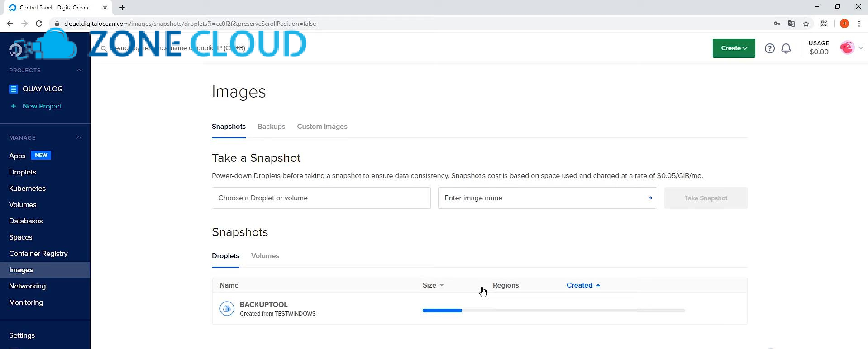Open the Choose a Droplet or volume selector
The height and width of the screenshot is (349, 868).
321,198
